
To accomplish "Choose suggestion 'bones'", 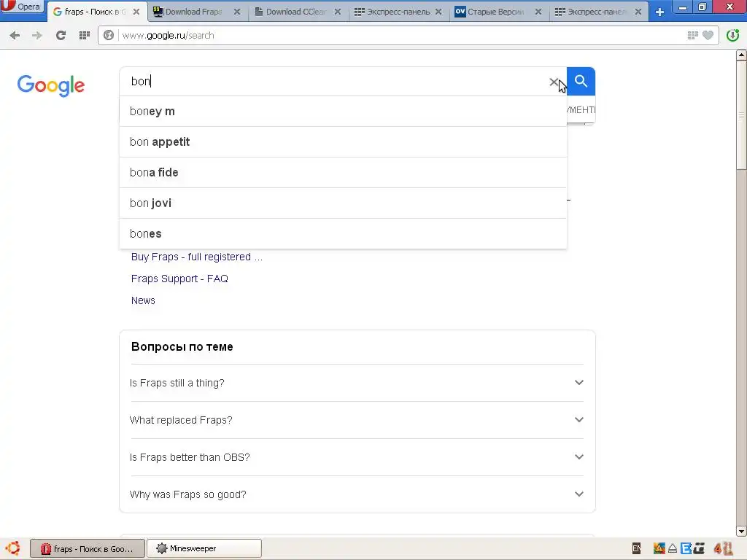I will (x=343, y=234).
